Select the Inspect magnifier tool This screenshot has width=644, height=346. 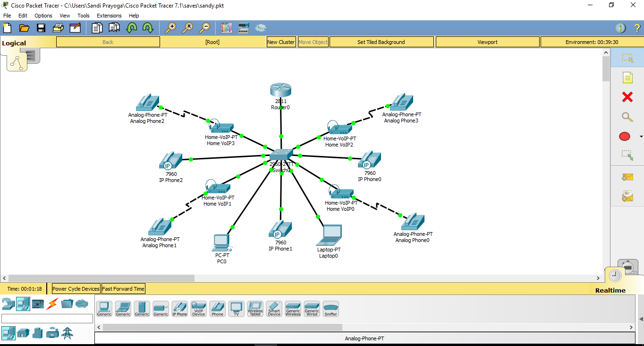tap(627, 117)
